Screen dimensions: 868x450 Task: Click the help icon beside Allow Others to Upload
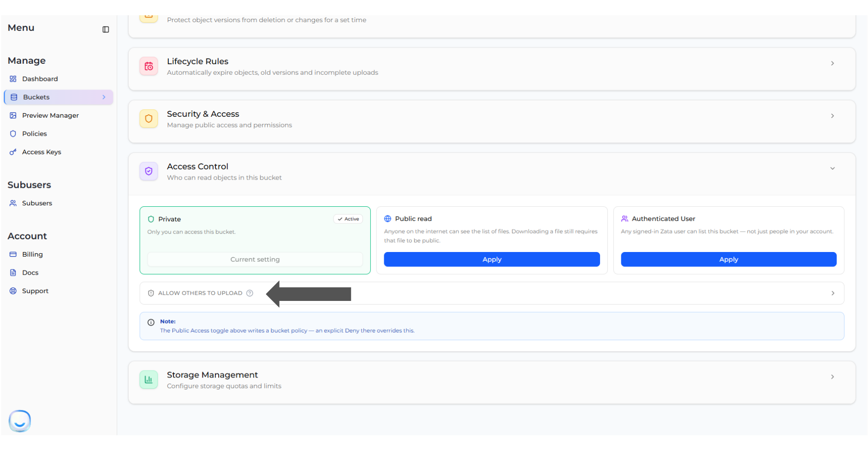(250, 293)
